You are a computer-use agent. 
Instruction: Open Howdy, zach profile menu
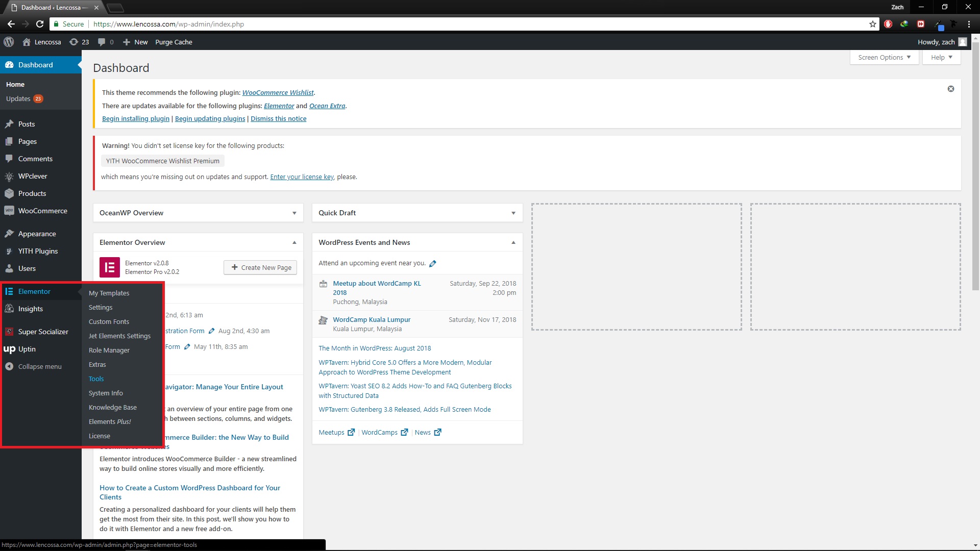point(942,42)
